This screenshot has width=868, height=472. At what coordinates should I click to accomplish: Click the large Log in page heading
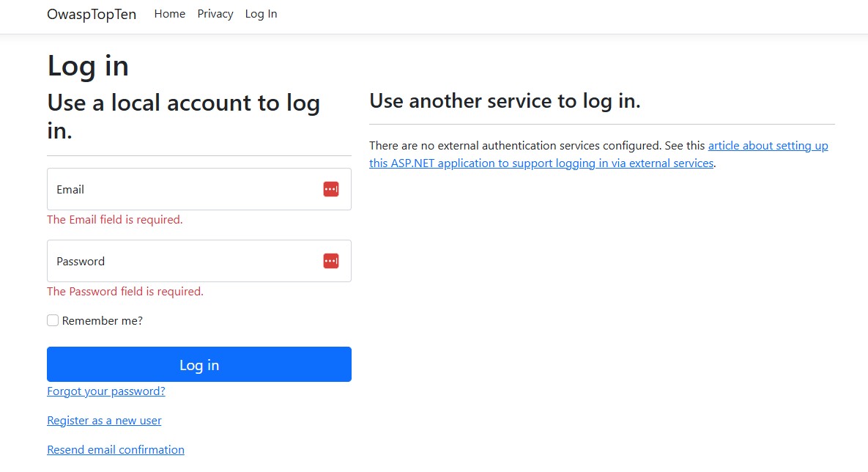click(x=88, y=66)
